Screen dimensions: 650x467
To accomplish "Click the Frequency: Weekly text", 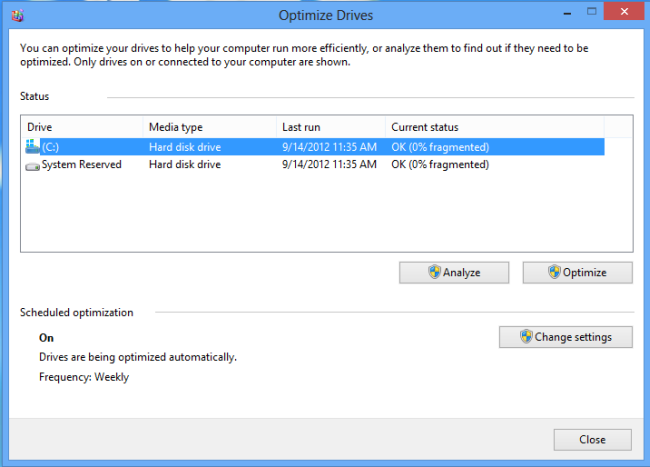I will coord(84,377).
